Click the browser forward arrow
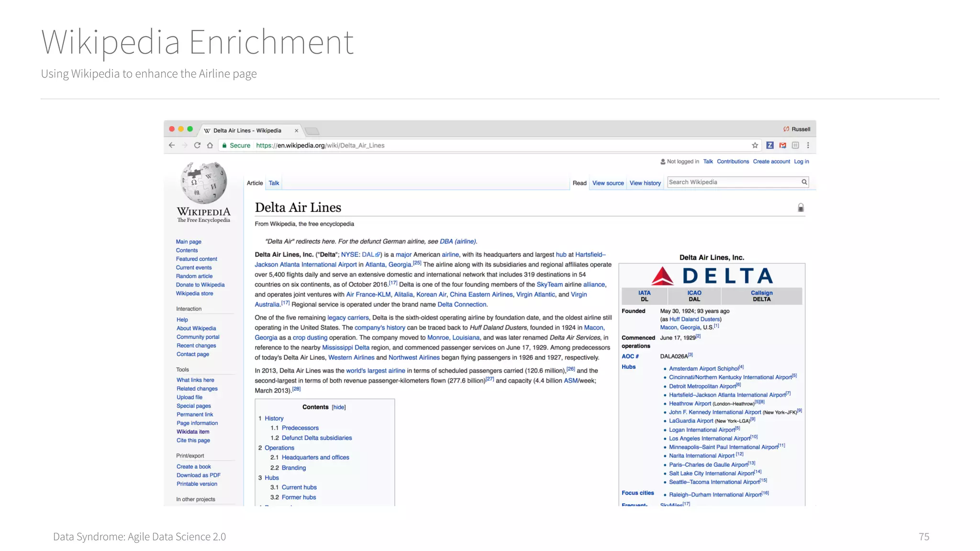Viewport: 980px width, 551px height. coord(184,145)
